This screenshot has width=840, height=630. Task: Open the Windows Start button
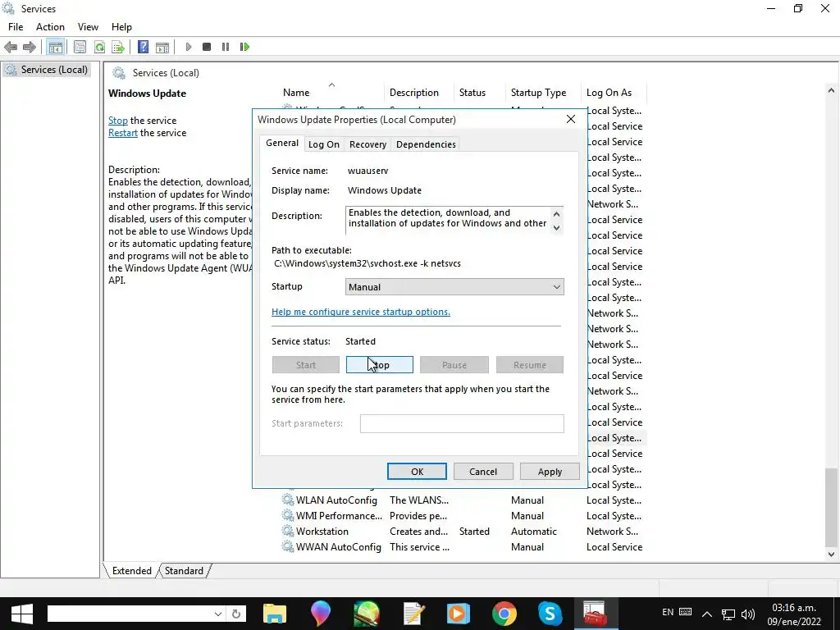coord(22,614)
